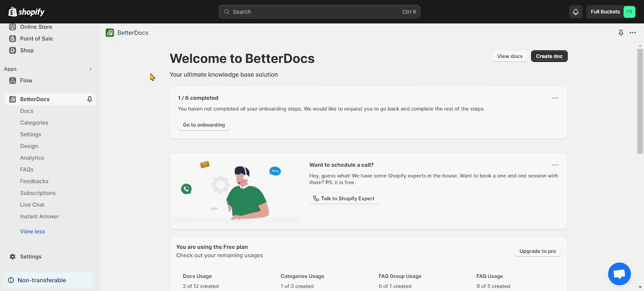Open options dots on schedule call card
Screen dimensions: 644x291
(555, 165)
